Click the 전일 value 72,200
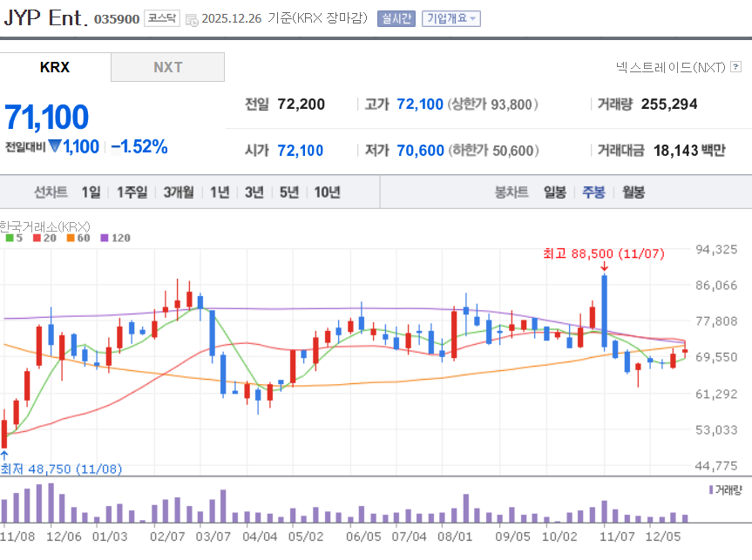The height and width of the screenshot is (560, 752). point(301,104)
